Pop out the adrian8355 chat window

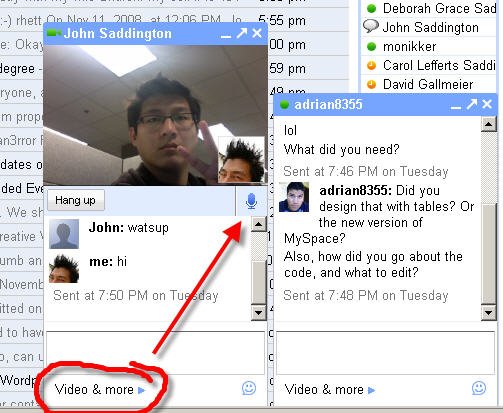pyautogui.click(x=472, y=104)
